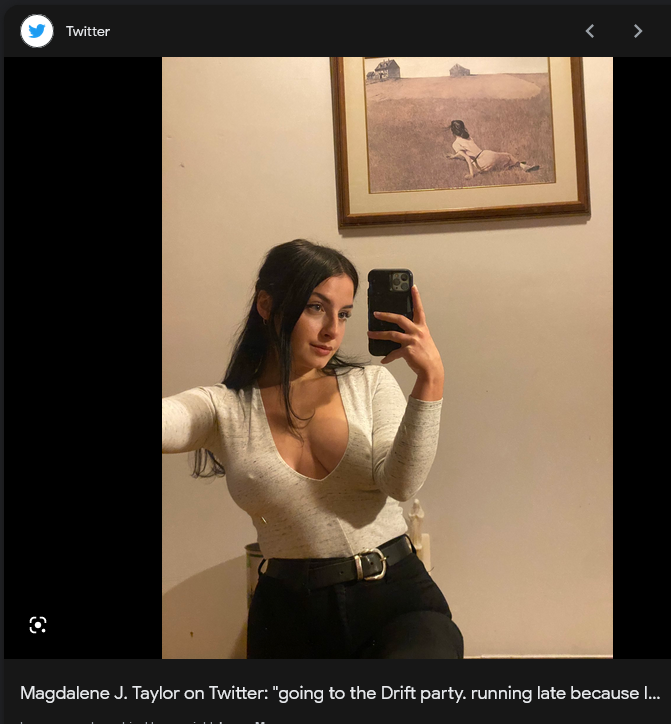This screenshot has height=724, width=671.
Task: Click the main mirror selfie preview image
Action: (x=387, y=358)
